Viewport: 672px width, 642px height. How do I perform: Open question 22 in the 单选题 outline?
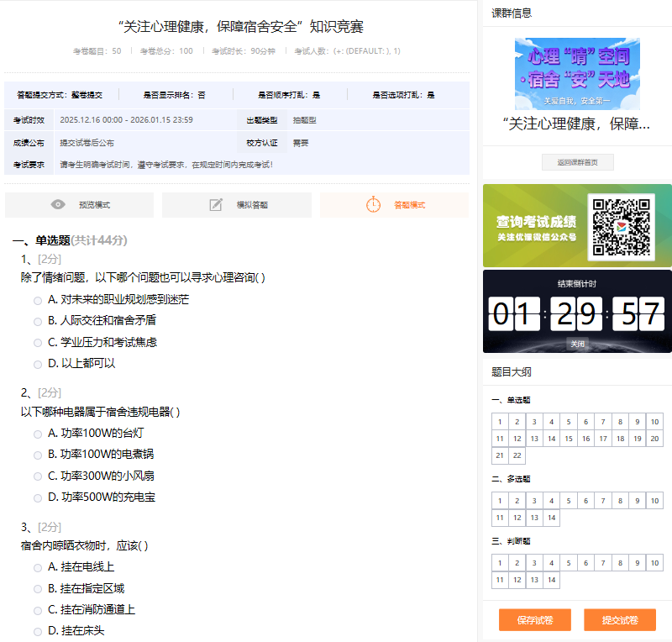click(x=516, y=455)
